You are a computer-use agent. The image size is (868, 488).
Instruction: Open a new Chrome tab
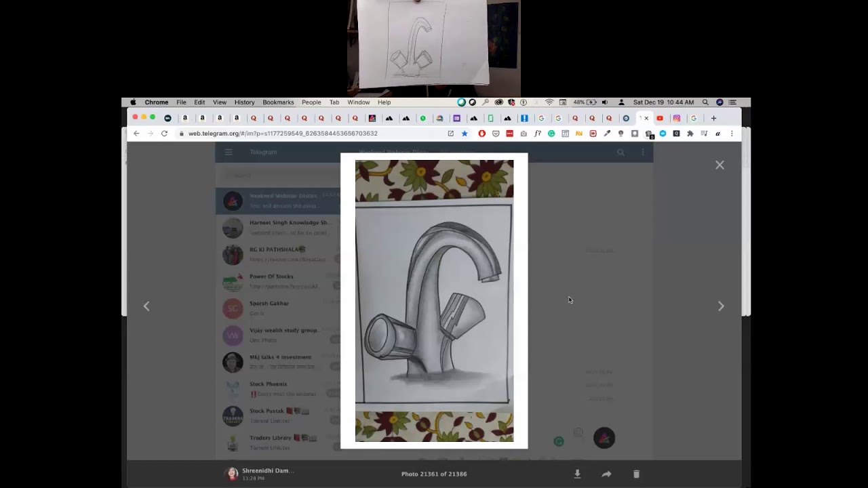(713, 118)
